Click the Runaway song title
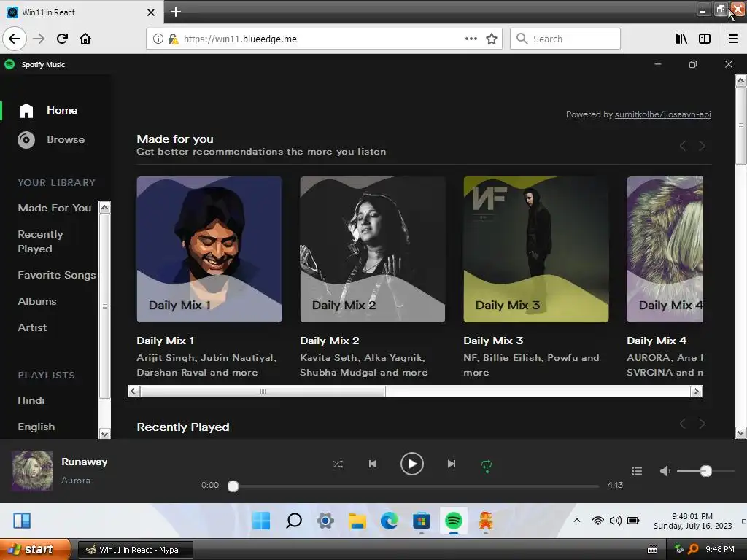Screen dimensions: 747x560 pyautogui.click(x=85, y=462)
